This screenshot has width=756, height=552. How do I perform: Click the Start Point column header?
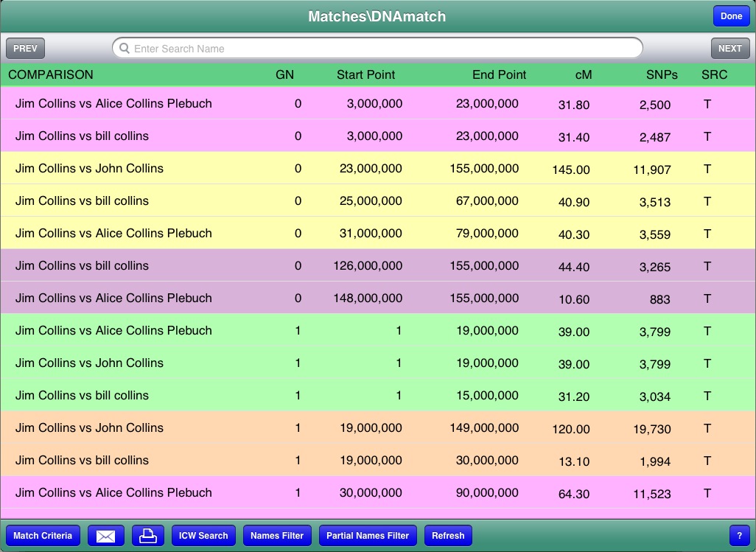tap(365, 74)
